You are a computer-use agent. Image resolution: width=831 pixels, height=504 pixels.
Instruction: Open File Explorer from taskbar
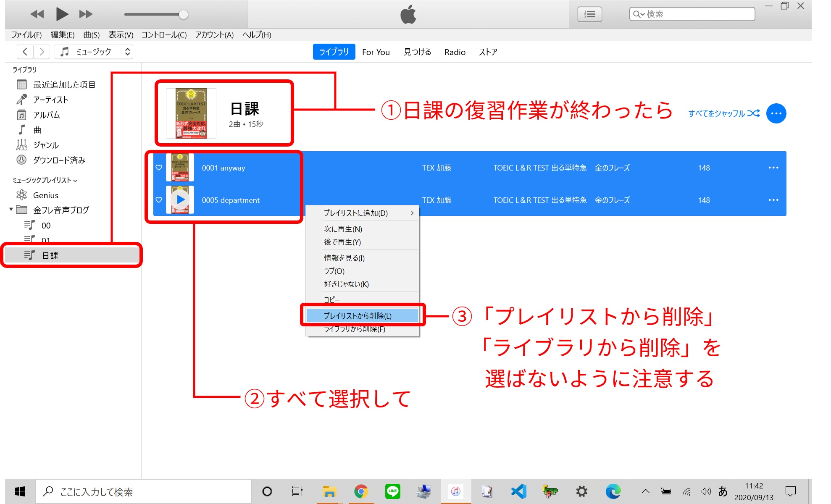click(x=329, y=491)
